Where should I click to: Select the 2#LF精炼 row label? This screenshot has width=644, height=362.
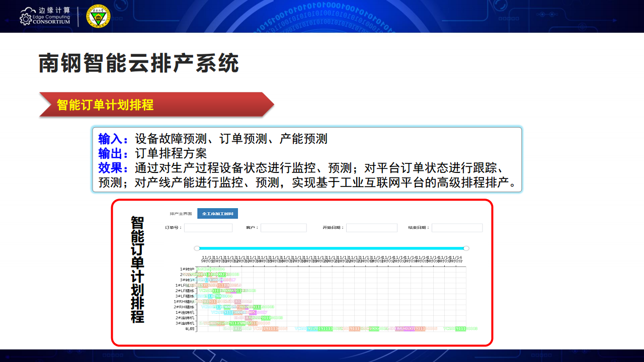(185, 291)
